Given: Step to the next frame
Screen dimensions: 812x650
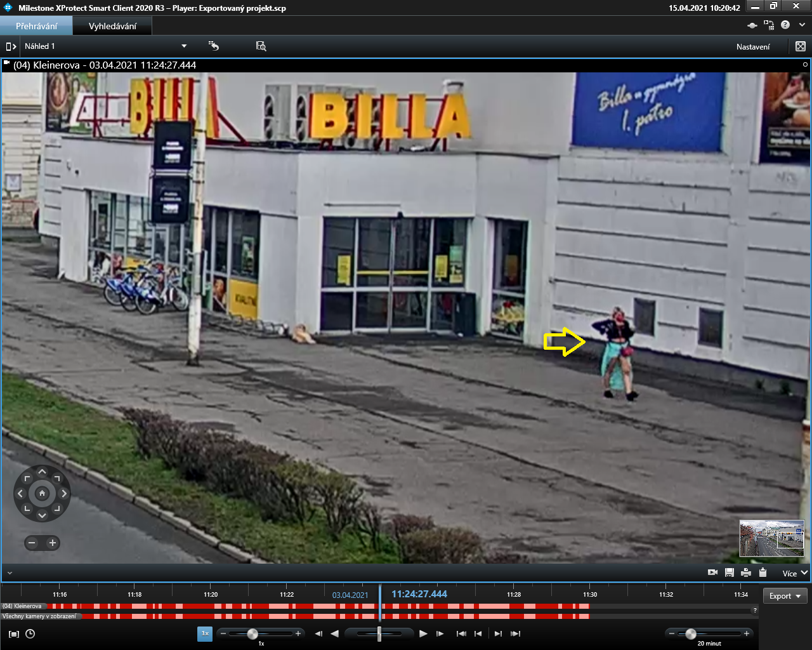Looking at the screenshot, I should [x=440, y=633].
